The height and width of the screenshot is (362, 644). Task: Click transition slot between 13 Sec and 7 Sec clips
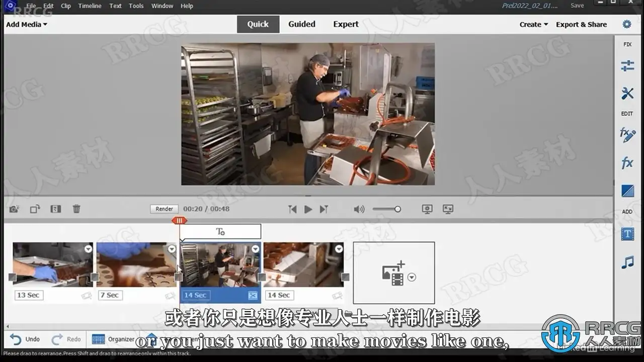(95, 277)
